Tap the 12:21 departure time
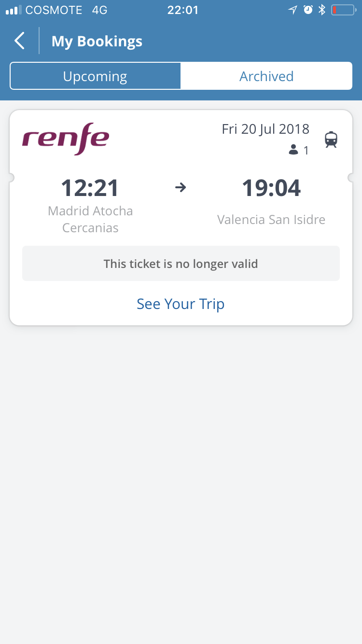Screen dimensions: 362x644 90,188
